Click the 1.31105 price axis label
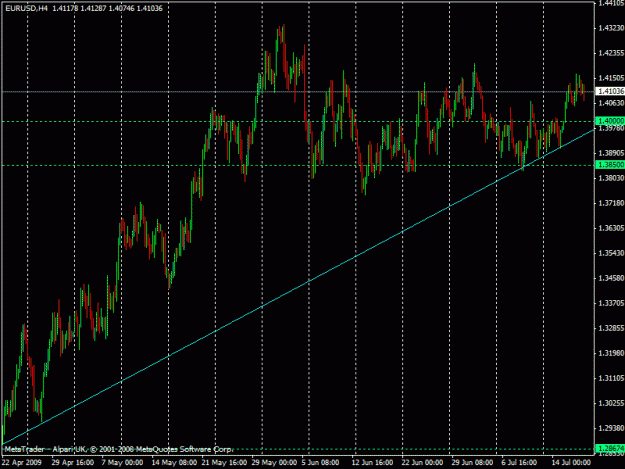The width and height of the screenshot is (625, 469). [x=611, y=378]
